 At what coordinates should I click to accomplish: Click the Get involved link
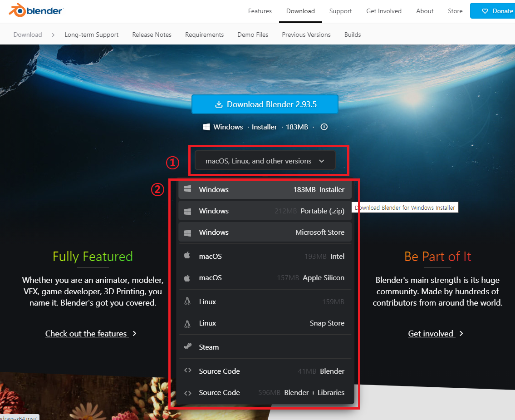[x=431, y=334]
